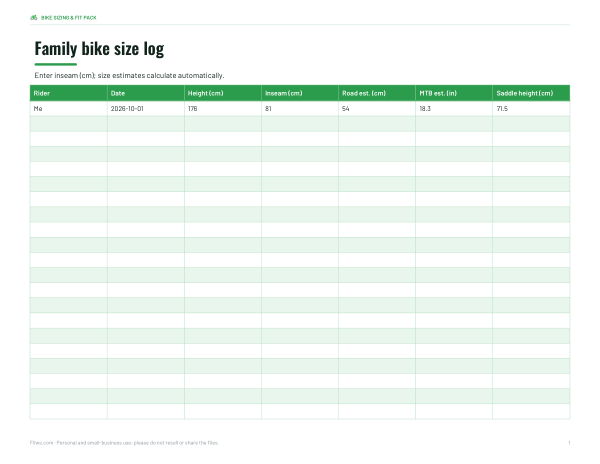This screenshot has width=600, height=464.
Task: Select the 'BIKE SIZING & FIT PACK' header text
Action: (x=68, y=18)
